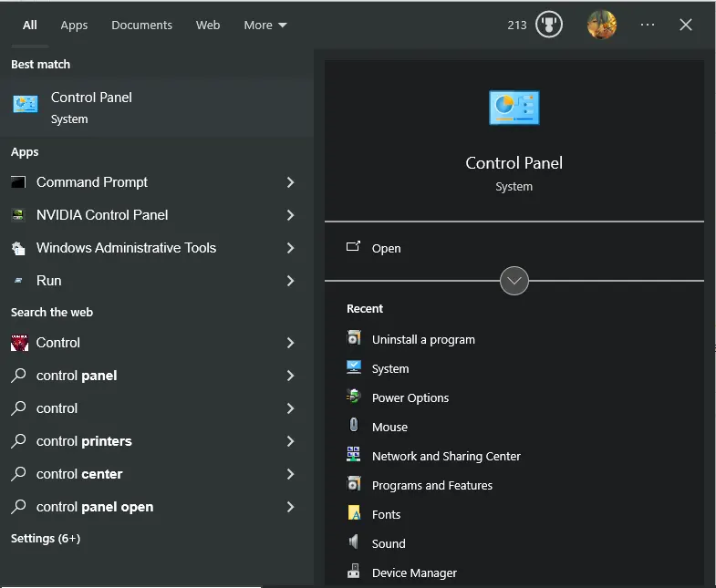Expand control panel open search arrow

290,507
